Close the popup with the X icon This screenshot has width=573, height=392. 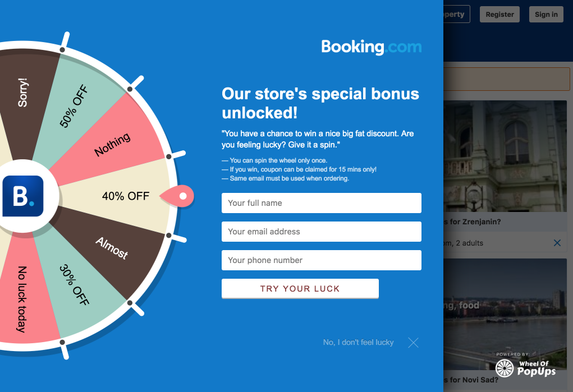click(x=413, y=343)
